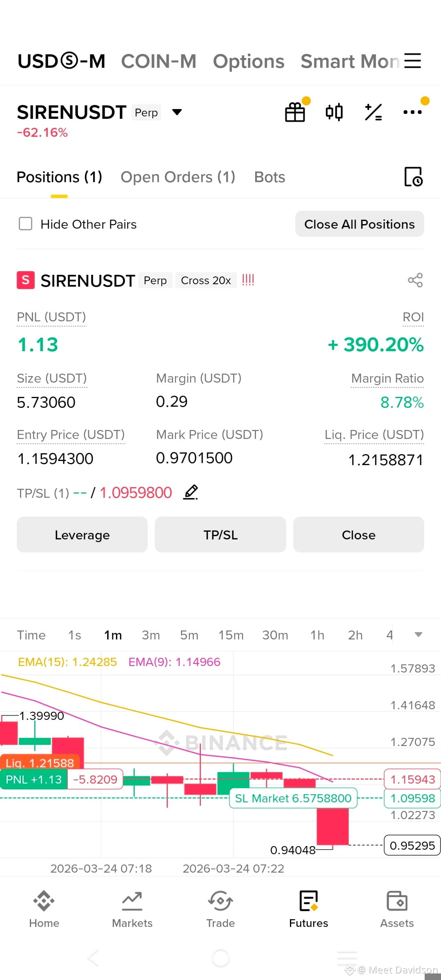Open the candlestick chart icon
The height and width of the screenshot is (980, 441).
(x=334, y=112)
